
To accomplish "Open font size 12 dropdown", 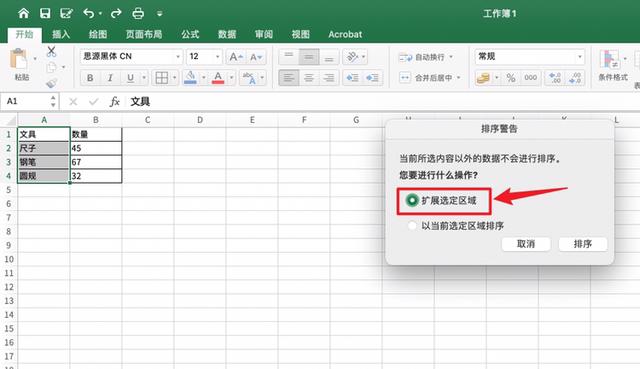I will [x=218, y=57].
